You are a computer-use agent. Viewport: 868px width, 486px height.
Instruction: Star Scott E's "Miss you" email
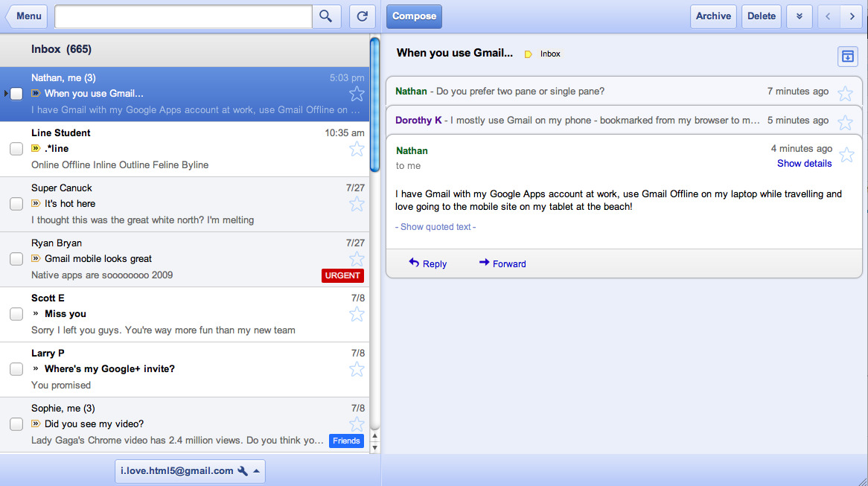tap(357, 314)
